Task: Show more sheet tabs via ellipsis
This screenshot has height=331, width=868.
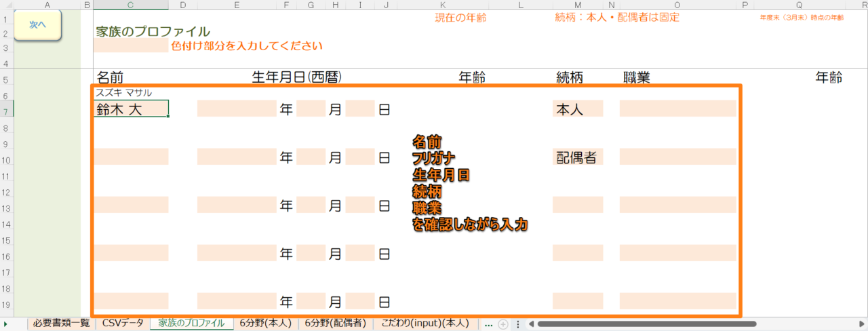Action: (488, 324)
